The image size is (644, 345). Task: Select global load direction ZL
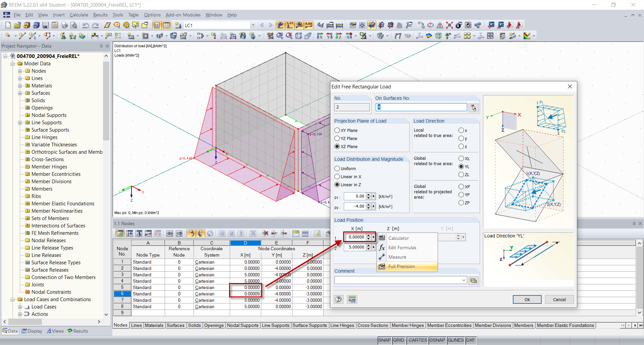point(462,175)
